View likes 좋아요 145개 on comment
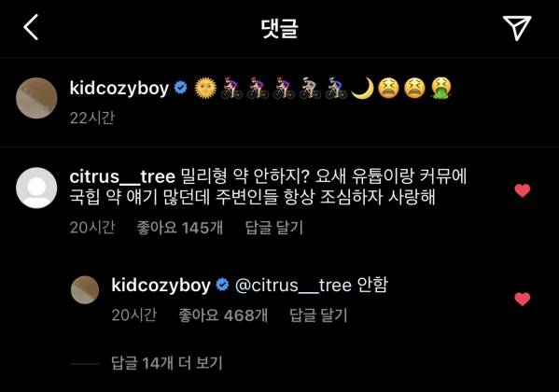The width and height of the screenshot is (559, 392). click(180, 227)
